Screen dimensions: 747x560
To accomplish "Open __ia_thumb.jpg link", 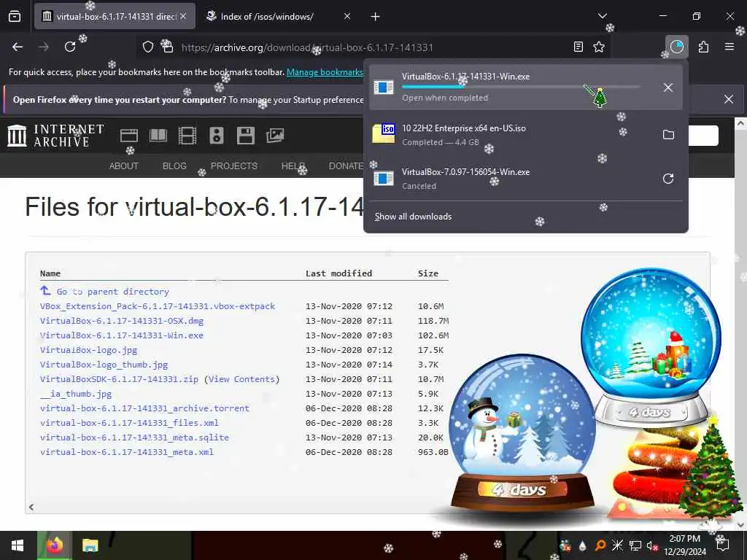I will [x=76, y=394].
